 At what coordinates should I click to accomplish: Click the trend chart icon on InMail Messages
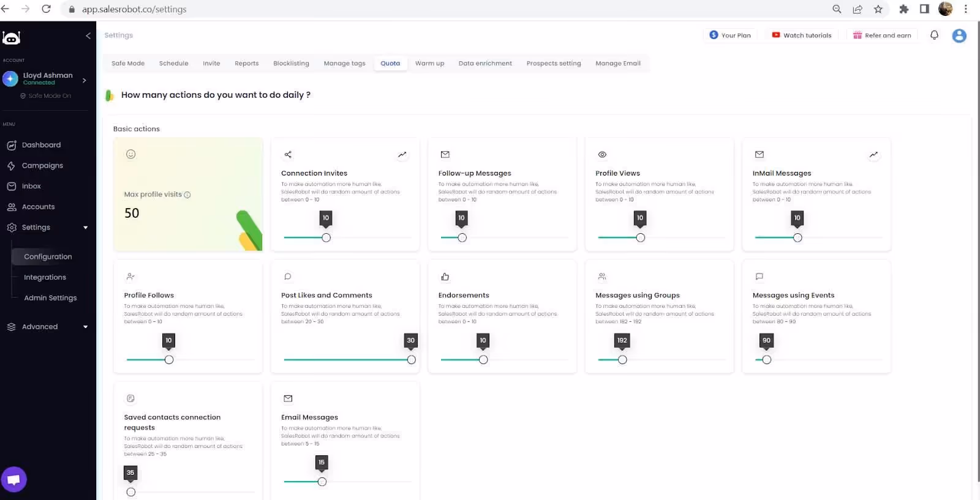[x=873, y=155]
